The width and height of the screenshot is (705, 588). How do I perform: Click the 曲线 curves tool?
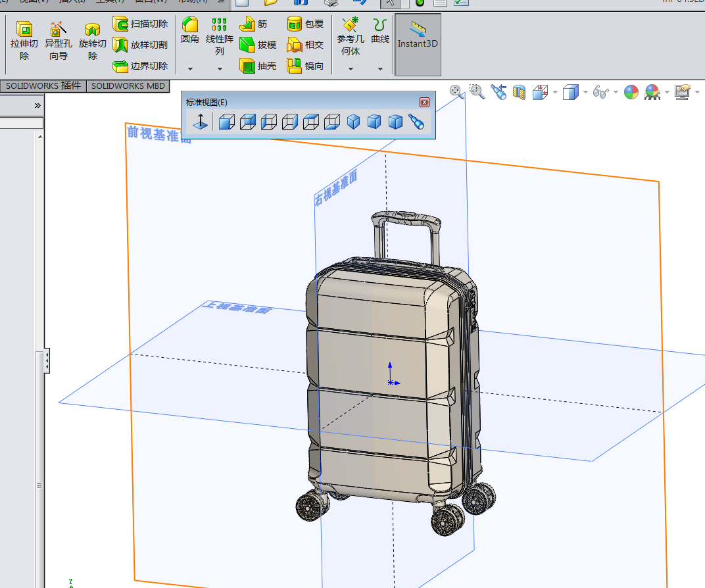(x=380, y=30)
